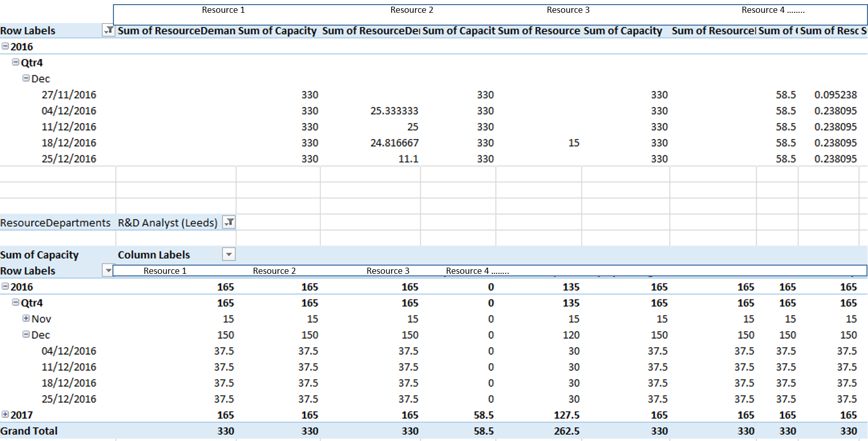Select the 25 value in the top 11/12/2016 row
The image size is (868, 441).
413,127
